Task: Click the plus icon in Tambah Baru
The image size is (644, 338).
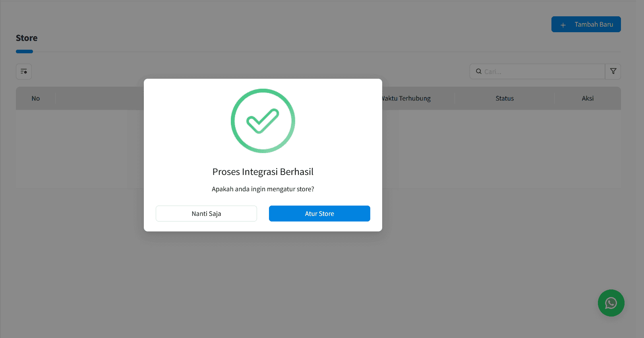Action: coord(563,25)
